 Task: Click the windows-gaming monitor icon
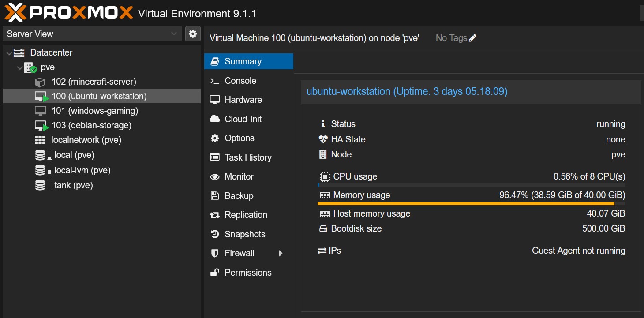(41, 111)
